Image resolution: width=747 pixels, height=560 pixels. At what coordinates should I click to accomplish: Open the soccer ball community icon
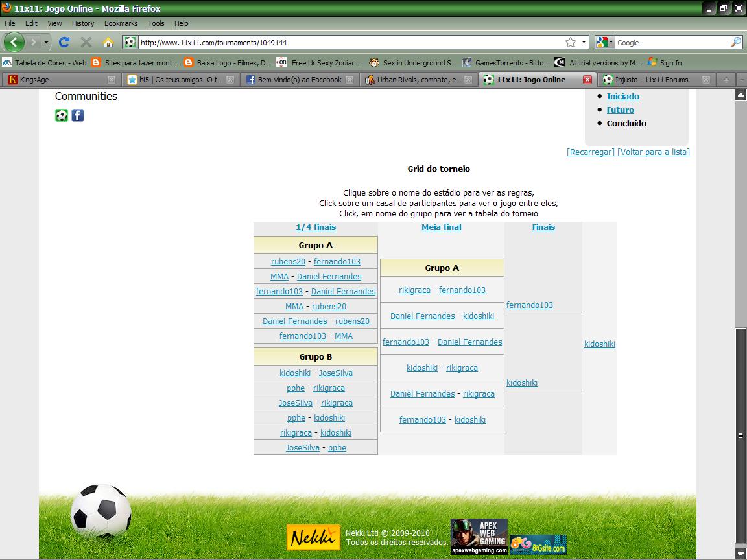coord(62,115)
